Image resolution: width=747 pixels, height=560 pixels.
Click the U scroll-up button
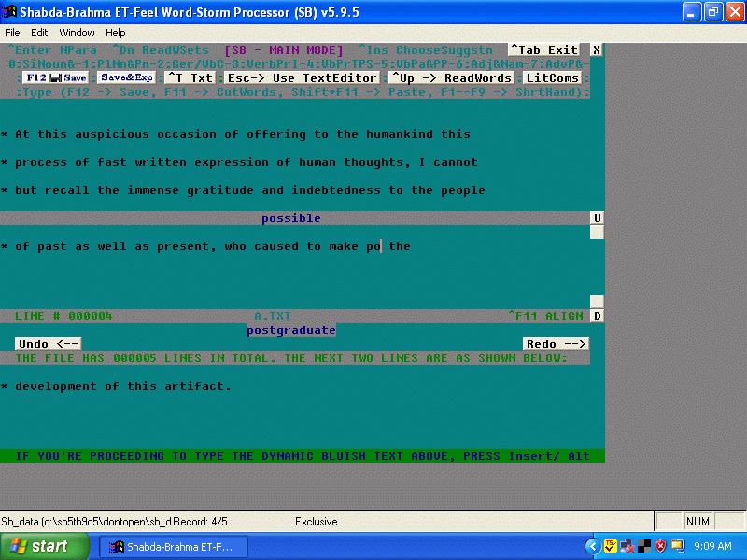(x=597, y=218)
